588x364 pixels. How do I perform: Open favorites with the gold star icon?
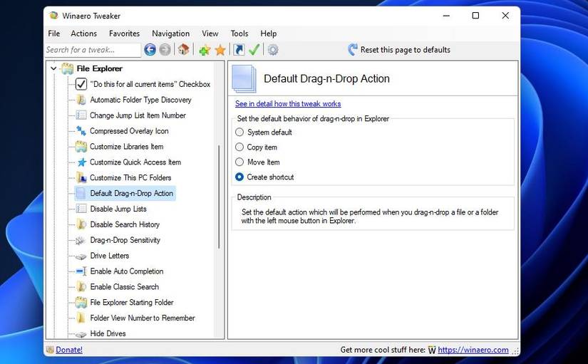click(220, 50)
